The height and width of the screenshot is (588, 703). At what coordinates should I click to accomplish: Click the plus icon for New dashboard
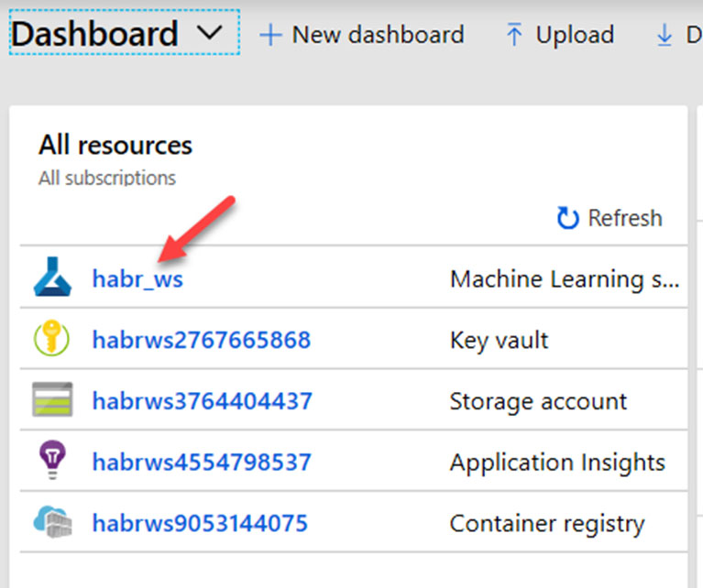point(270,35)
